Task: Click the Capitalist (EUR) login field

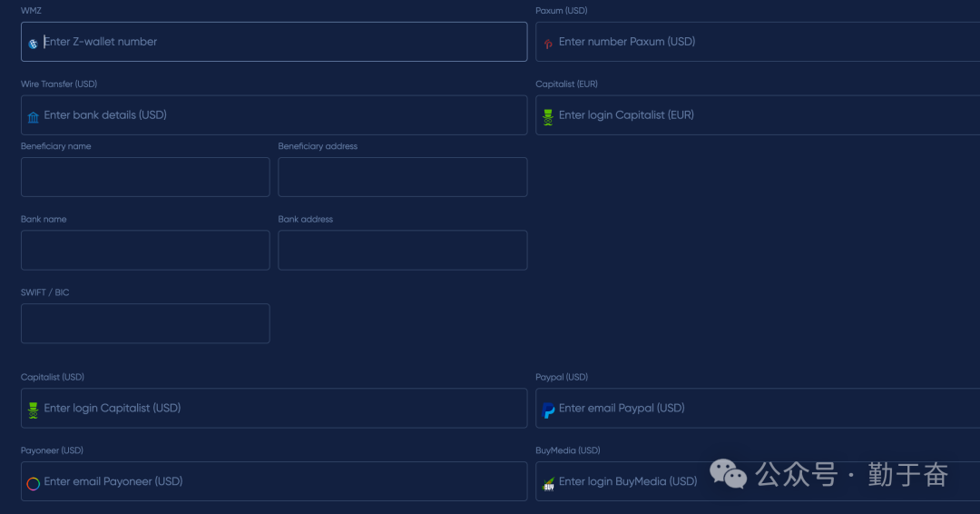Action: pyautogui.click(x=758, y=115)
